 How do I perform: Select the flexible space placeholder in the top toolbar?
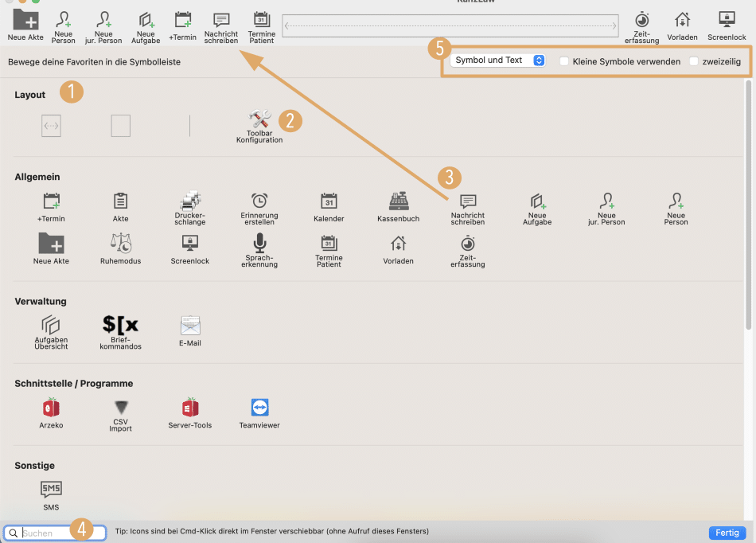(x=450, y=25)
